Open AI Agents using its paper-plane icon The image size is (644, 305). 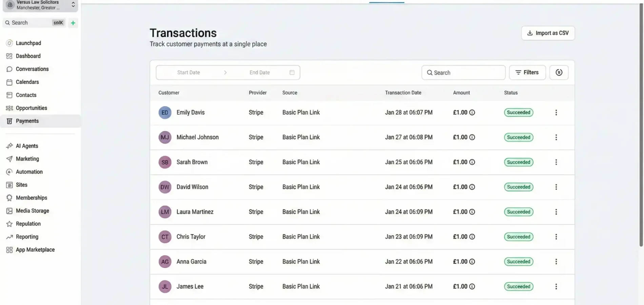click(x=9, y=146)
